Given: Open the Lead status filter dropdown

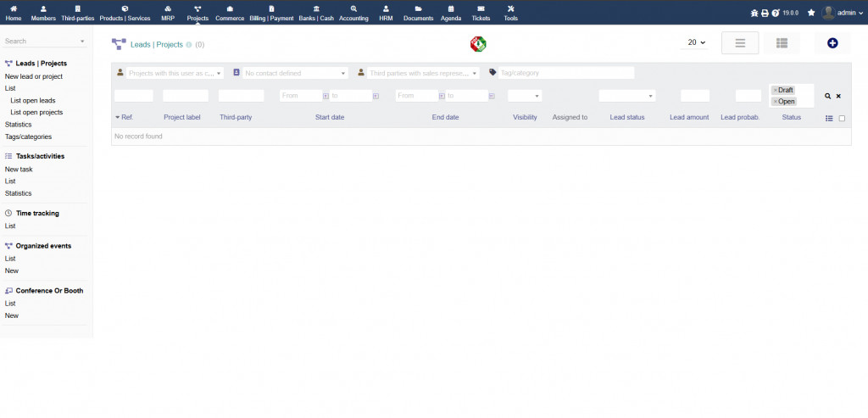Looking at the screenshot, I should coord(627,96).
